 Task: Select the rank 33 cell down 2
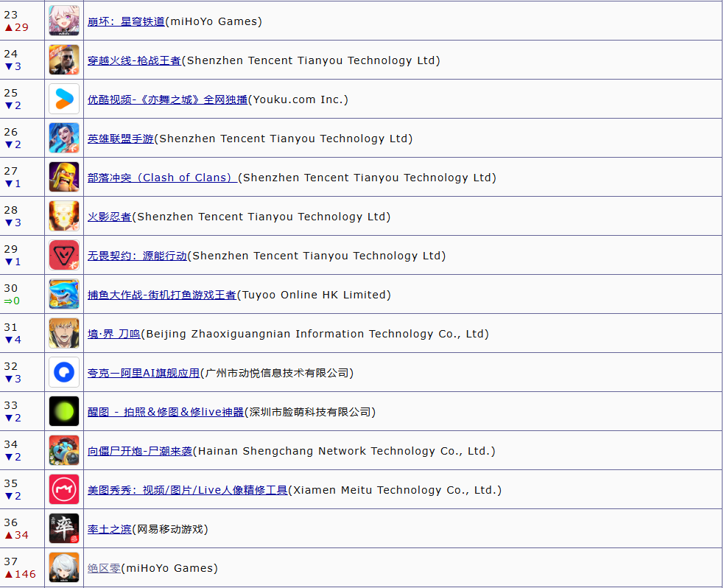pyautogui.click(x=22, y=411)
